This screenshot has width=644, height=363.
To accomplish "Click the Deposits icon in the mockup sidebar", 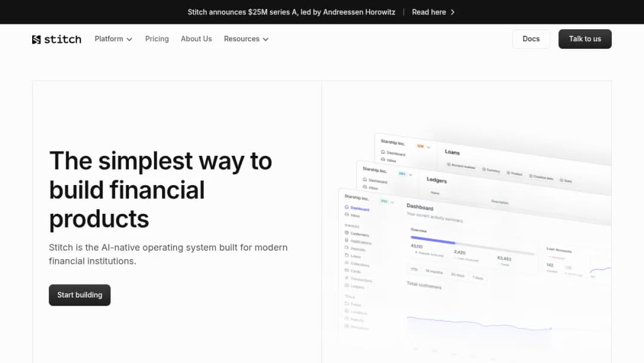I will 346,248.
